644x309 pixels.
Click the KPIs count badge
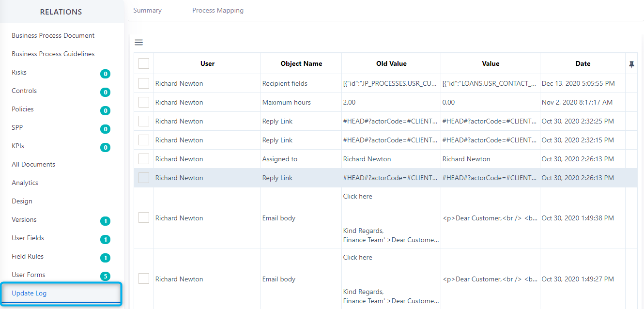[105, 148]
